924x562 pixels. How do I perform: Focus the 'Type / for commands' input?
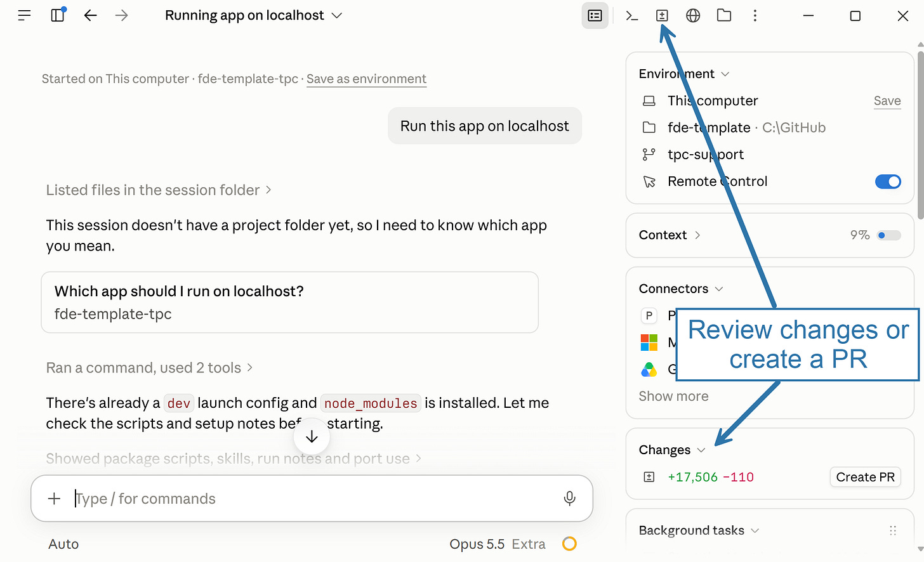coord(311,499)
